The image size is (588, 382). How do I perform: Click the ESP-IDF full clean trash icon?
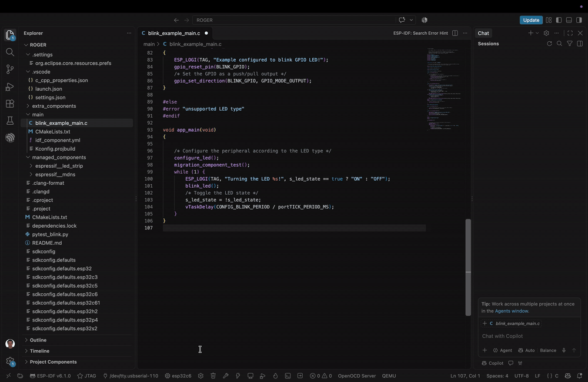point(213,376)
